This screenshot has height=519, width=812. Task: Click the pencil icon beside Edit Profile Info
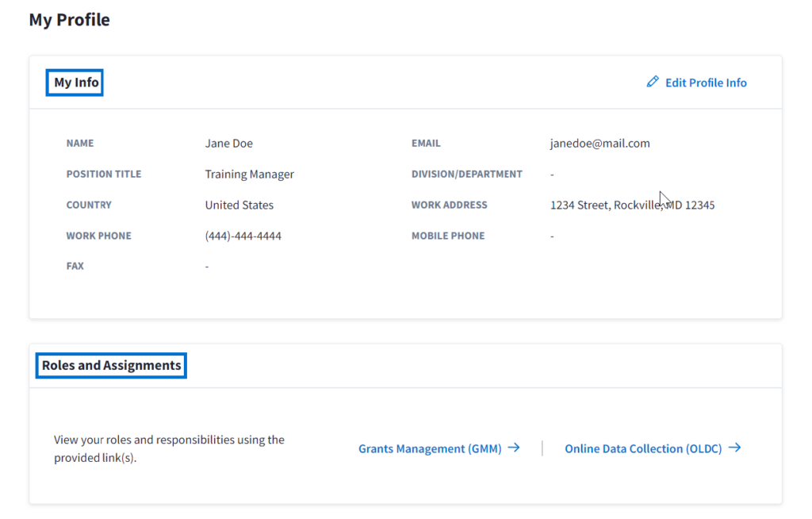coord(653,81)
